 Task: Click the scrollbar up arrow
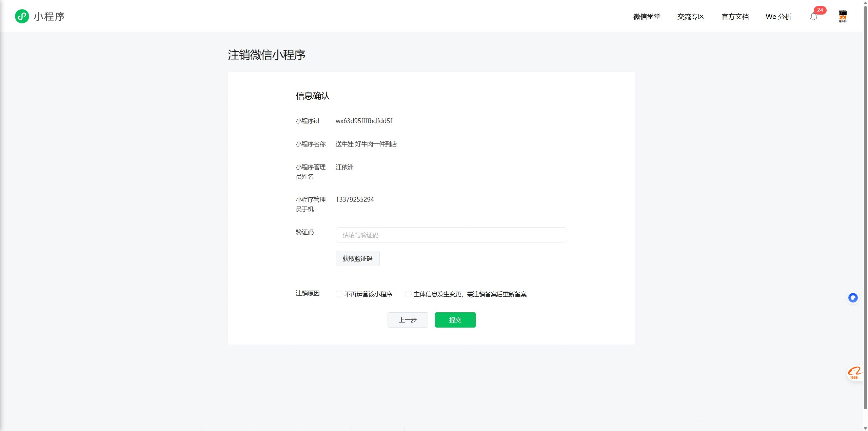pos(865,2)
